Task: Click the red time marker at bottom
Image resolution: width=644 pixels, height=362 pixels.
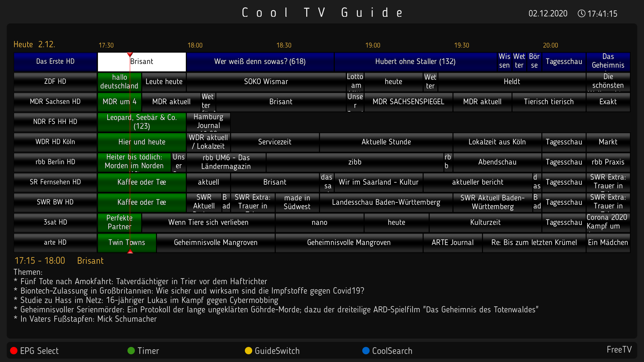Action: (130, 251)
